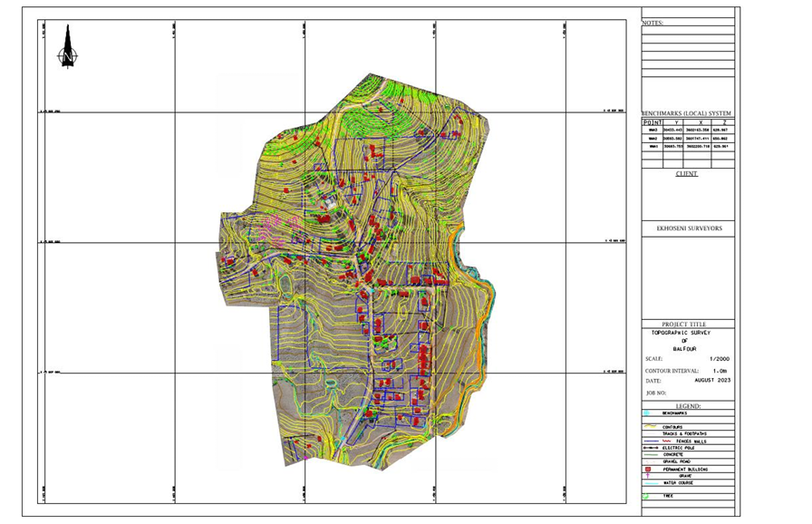812x524 pixels.
Task: Click the POINT column header in table
Action: [x=652, y=121]
